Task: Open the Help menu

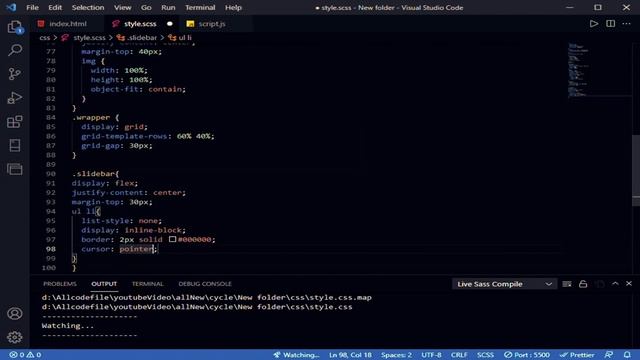Action: click(x=233, y=7)
